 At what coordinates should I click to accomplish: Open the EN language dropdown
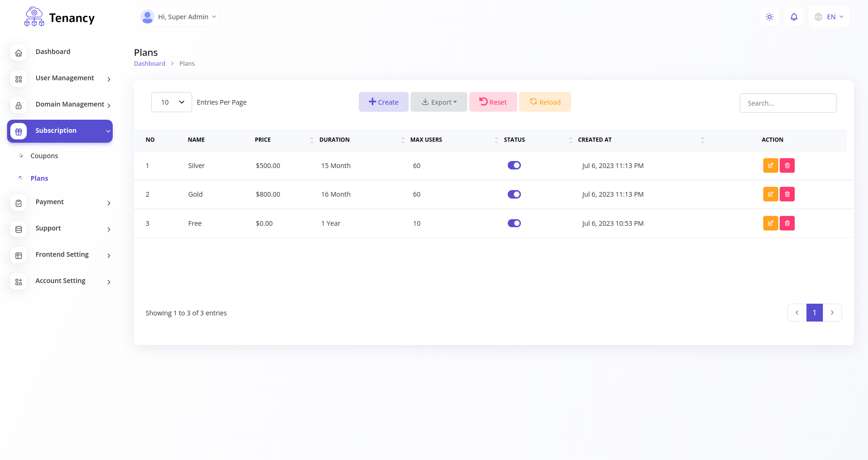(x=829, y=17)
